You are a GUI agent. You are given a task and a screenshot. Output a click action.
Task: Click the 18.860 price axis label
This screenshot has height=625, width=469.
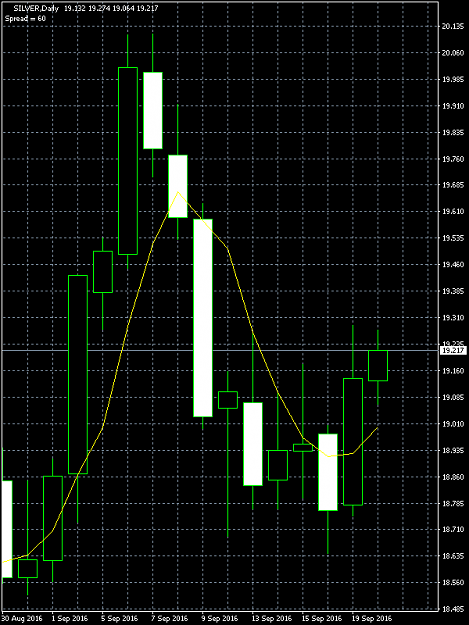point(453,476)
